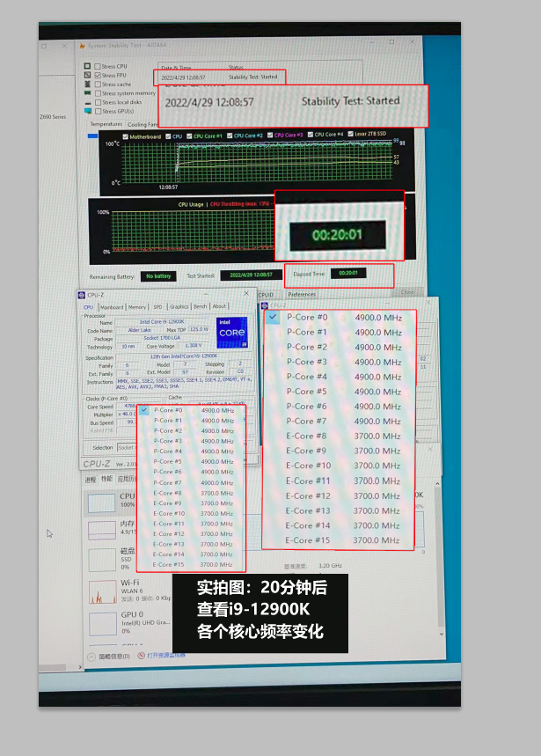Click the 1.308 V core voltage value
Image resolution: width=541 pixels, height=756 pixels.
(194, 346)
